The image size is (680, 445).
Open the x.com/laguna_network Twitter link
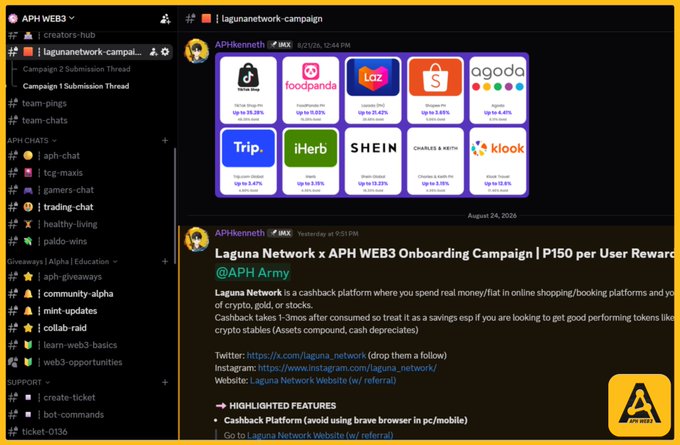pos(306,356)
